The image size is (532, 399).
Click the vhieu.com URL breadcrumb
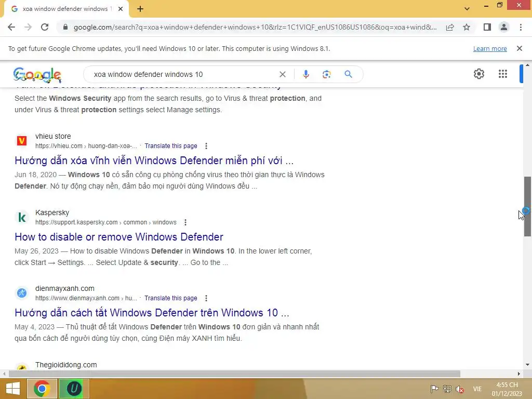(86, 146)
